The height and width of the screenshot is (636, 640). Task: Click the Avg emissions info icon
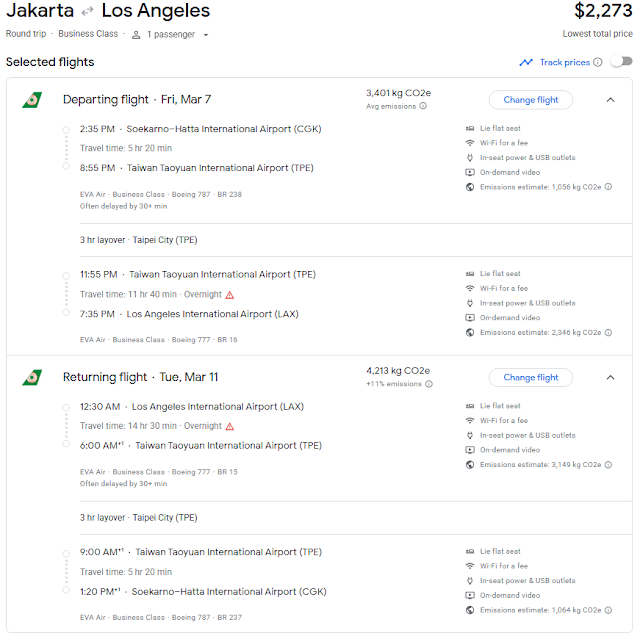click(x=423, y=106)
